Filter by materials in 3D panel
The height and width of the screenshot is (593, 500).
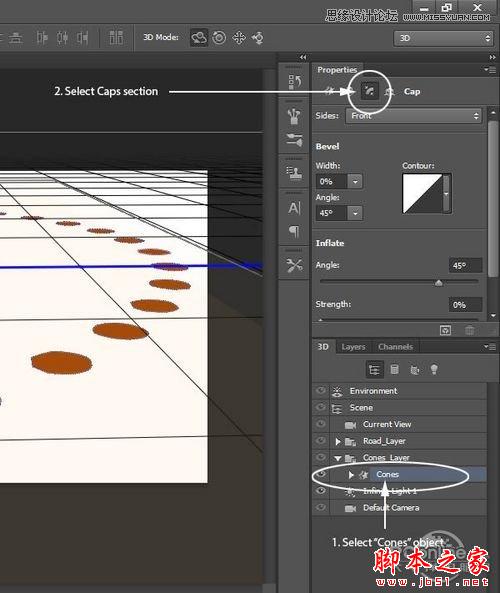(415, 369)
